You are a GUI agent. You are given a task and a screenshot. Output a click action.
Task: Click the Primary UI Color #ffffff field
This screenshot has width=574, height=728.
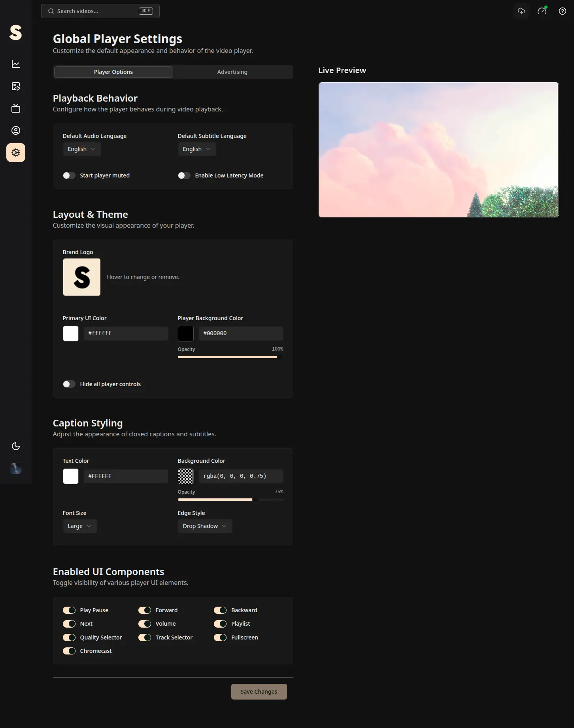(x=126, y=334)
